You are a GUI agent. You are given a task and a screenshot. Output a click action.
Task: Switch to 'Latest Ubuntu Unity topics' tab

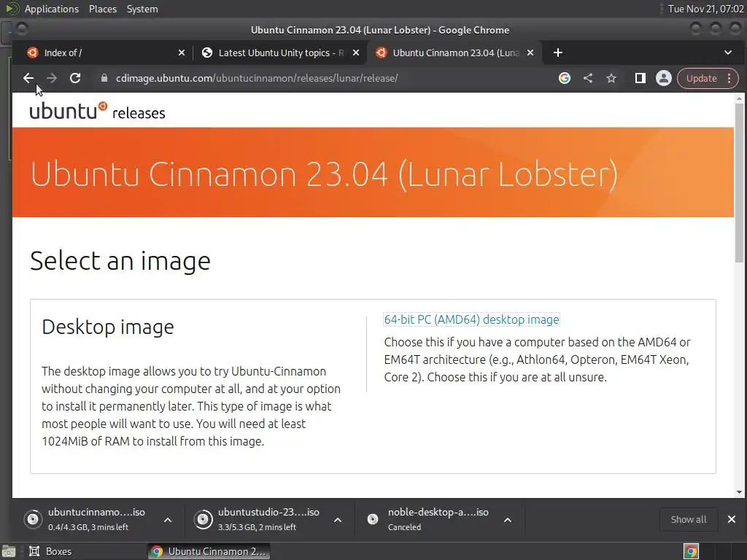(x=281, y=52)
